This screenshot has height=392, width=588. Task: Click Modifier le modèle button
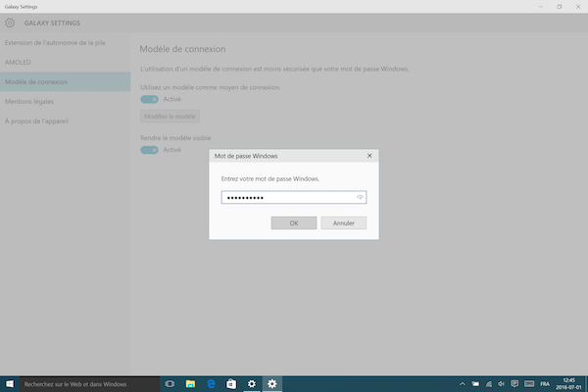coord(170,117)
